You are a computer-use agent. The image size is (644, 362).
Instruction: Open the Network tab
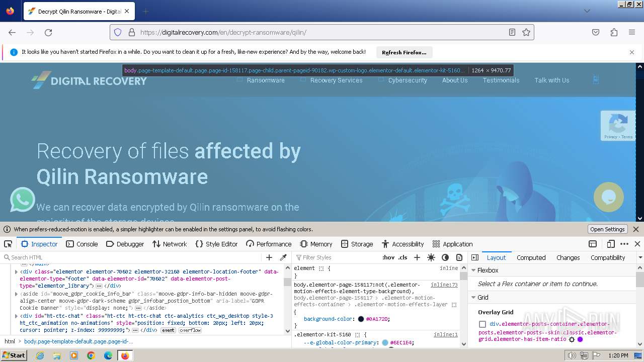pyautogui.click(x=170, y=244)
